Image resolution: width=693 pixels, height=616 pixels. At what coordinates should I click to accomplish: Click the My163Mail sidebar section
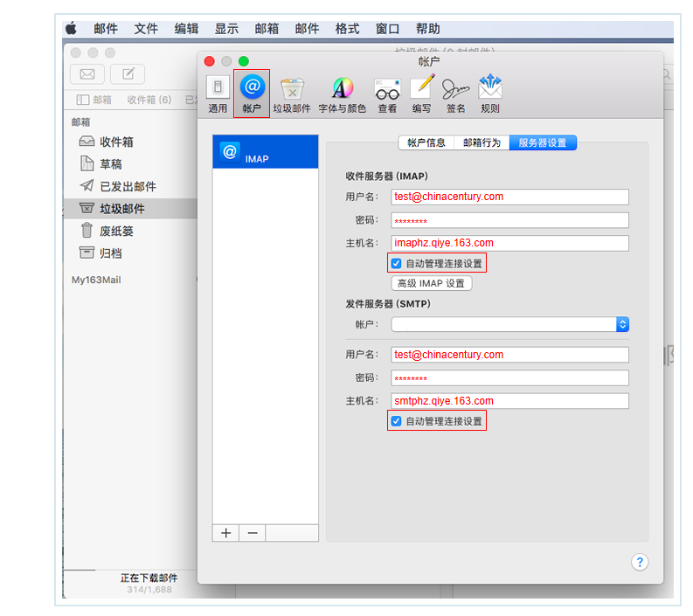[x=96, y=280]
